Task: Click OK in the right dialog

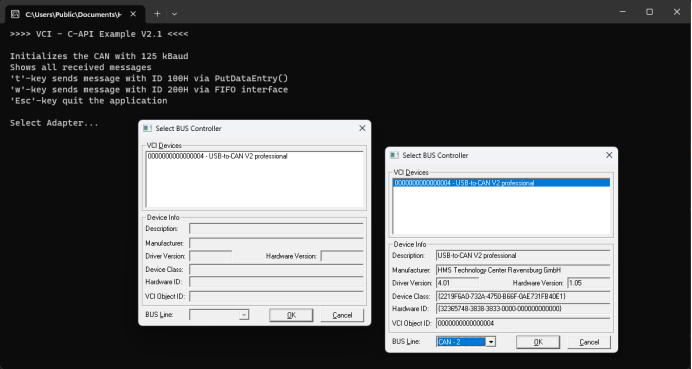Action: (x=538, y=342)
